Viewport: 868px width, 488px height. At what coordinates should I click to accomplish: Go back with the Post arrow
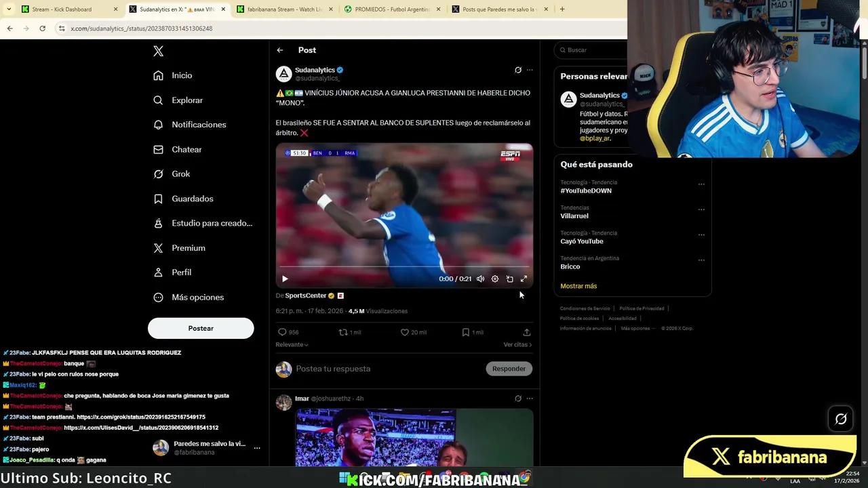(279, 50)
